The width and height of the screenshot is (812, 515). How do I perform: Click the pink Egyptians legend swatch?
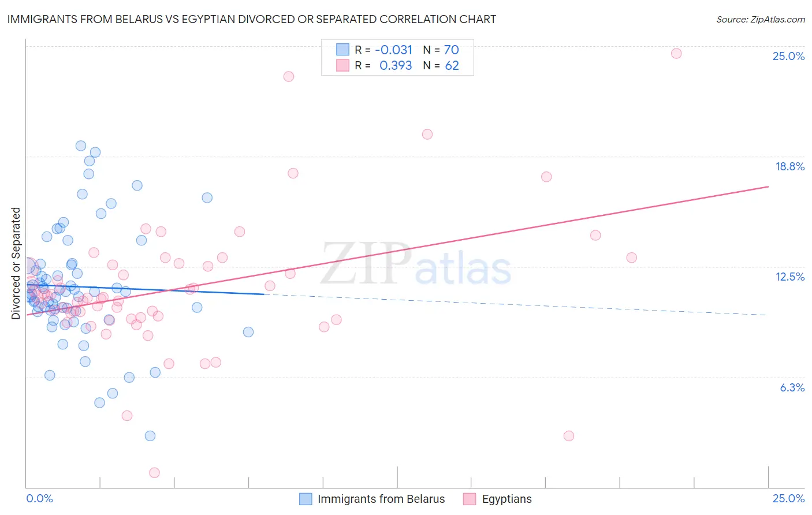click(x=470, y=499)
